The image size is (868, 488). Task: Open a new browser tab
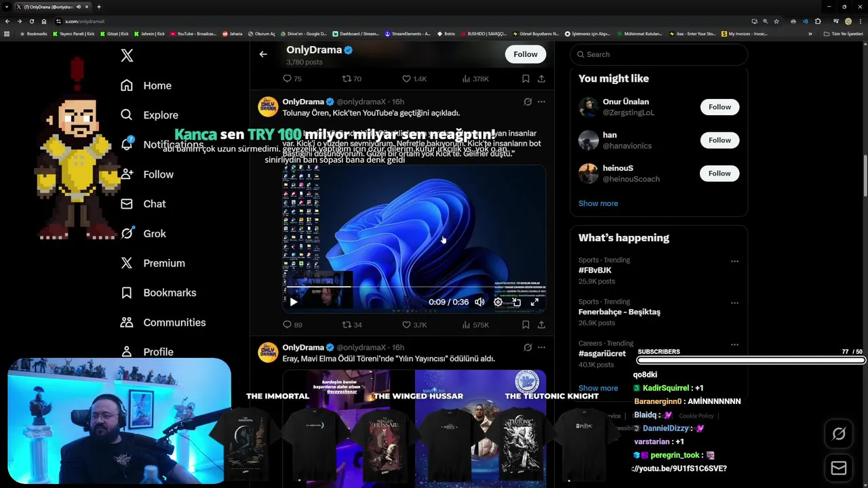pyautogui.click(x=99, y=7)
